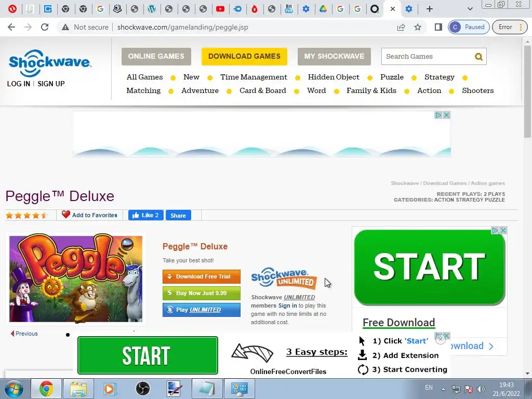Click Download Free Trial button
The image size is (532, 399).
click(x=201, y=276)
